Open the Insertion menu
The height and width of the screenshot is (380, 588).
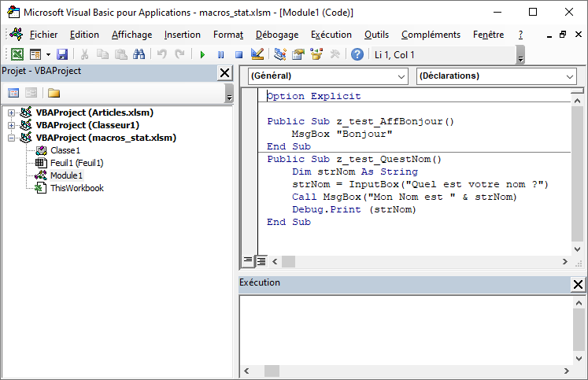(x=183, y=35)
